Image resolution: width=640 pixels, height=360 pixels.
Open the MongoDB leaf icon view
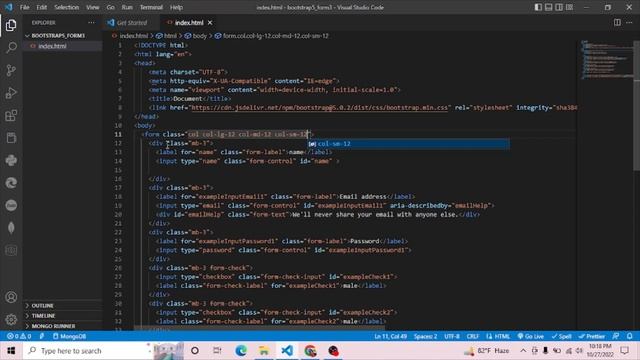coord(11,227)
